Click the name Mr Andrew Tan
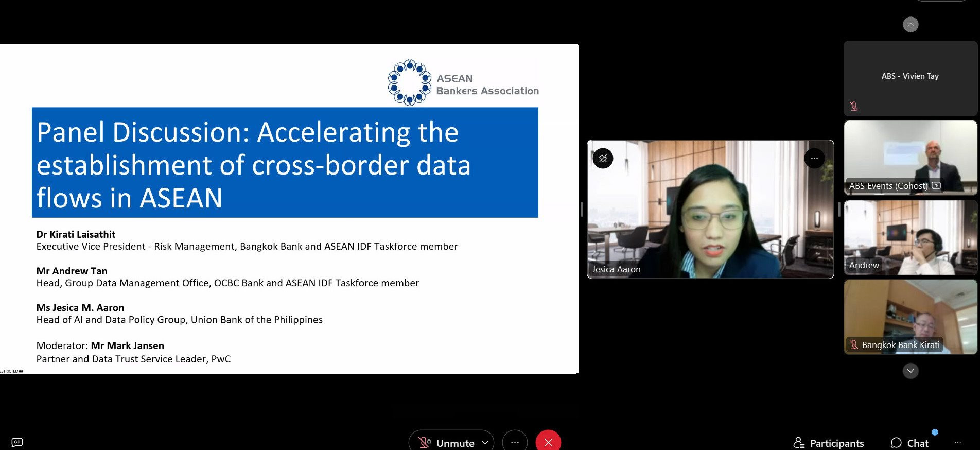Viewport: 980px width, 450px height. pos(72,271)
